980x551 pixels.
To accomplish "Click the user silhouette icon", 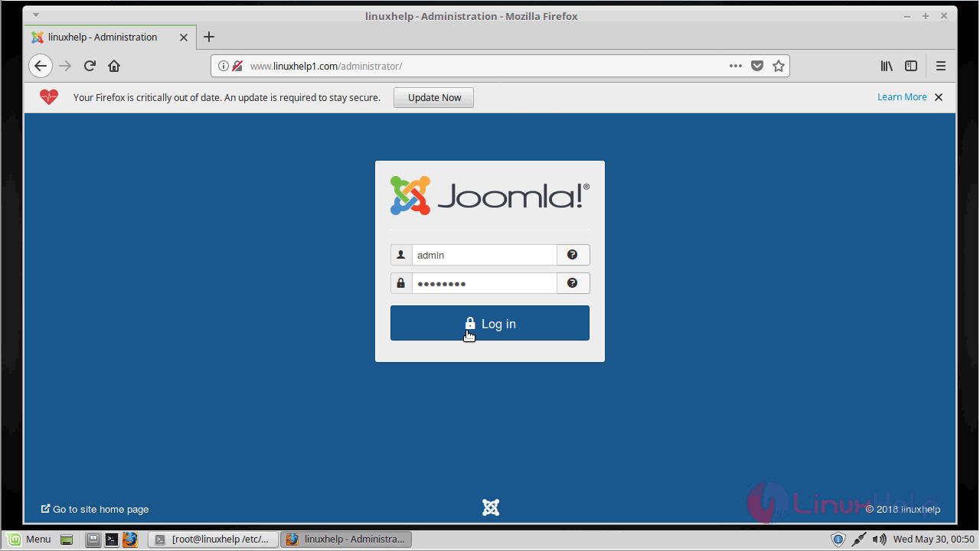I will (401, 255).
